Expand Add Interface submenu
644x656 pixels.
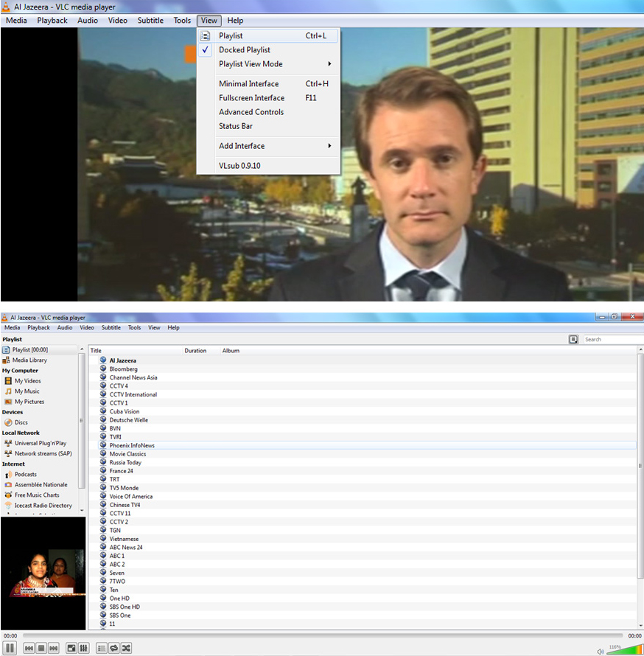click(x=268, y=146)
